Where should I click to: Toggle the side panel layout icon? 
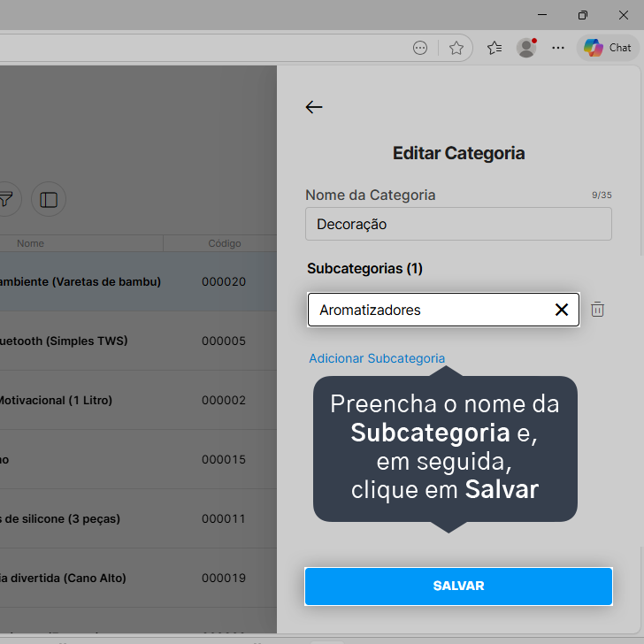pos(49,200)
